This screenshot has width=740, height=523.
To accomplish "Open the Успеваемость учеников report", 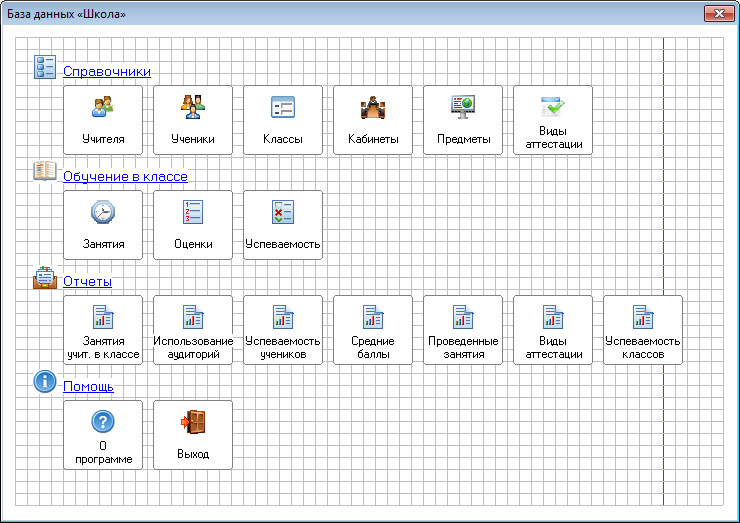I will tap(283, 330).
